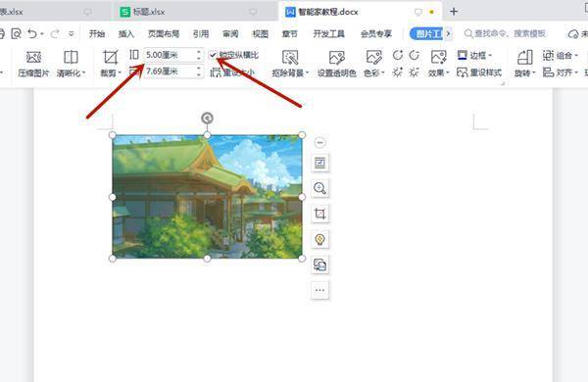Viewport: 588px width, 382px height.
Task: Click 设置透明色 set transparent color
Action: click(x=336, y=64)
